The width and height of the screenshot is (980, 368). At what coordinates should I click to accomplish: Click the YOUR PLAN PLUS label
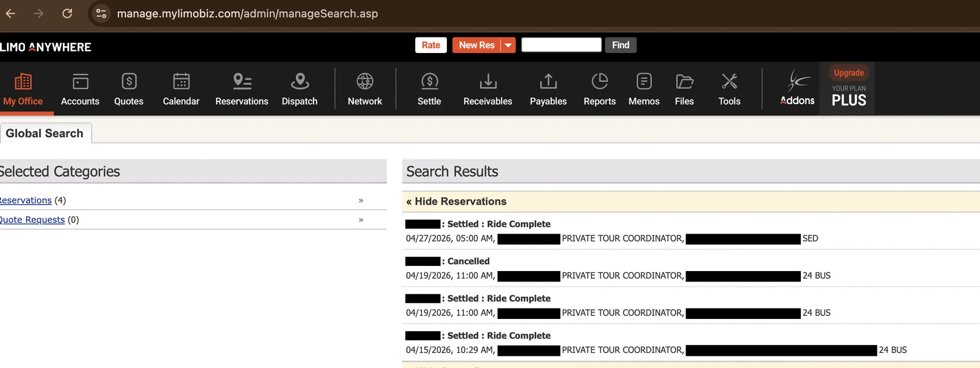(849, 96)
